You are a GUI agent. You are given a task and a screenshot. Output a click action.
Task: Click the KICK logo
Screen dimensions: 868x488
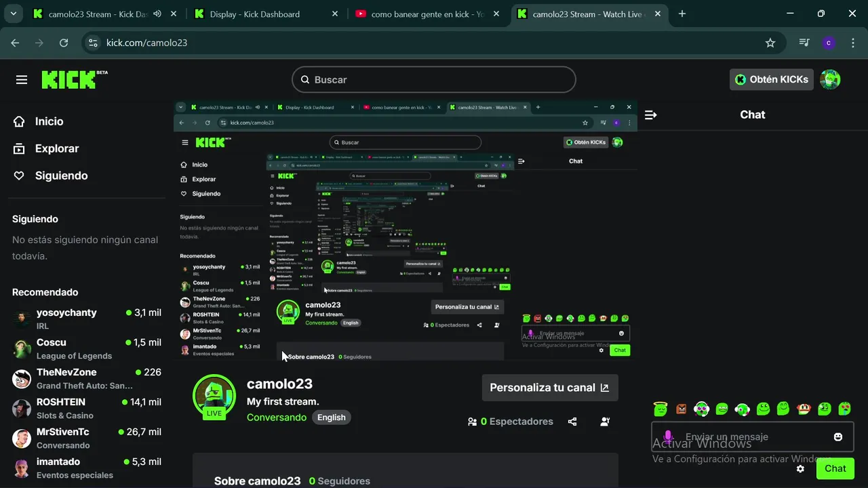coord(74,79)
